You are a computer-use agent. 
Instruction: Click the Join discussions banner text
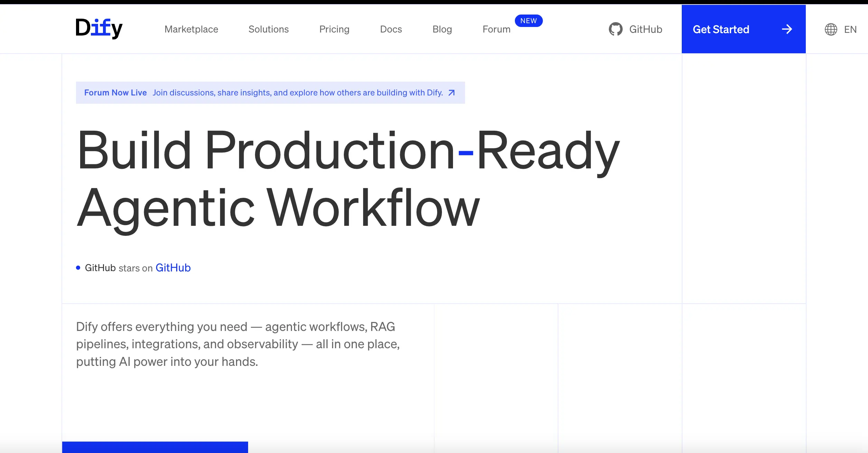(x=298, y=93)
